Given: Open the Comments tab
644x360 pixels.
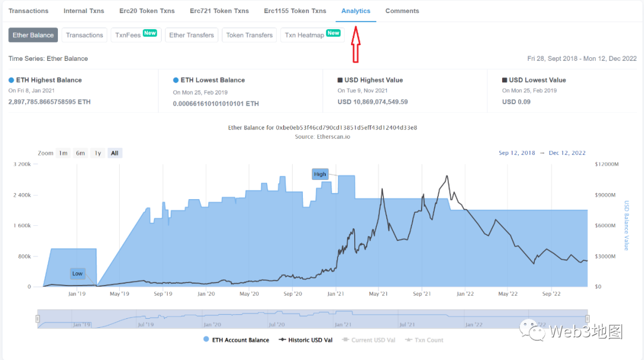Looking at the screenshot, I should pos(402,11).
